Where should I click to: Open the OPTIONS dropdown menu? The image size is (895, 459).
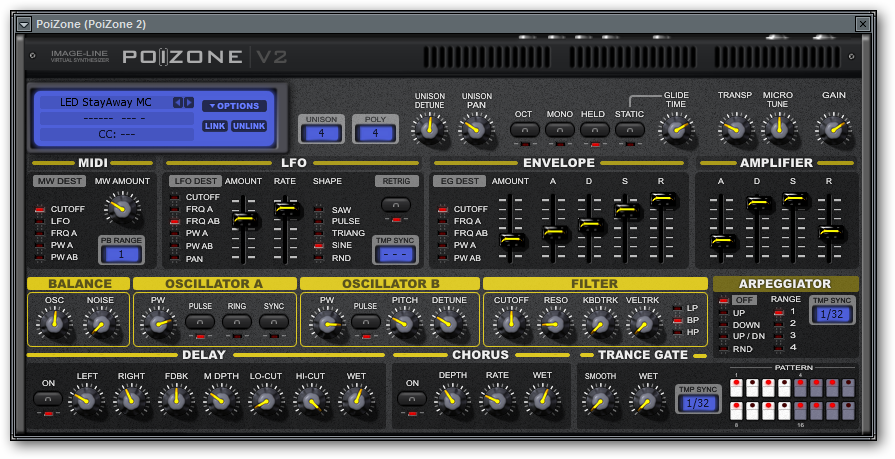pyautogui.click(x=234, y=106)
